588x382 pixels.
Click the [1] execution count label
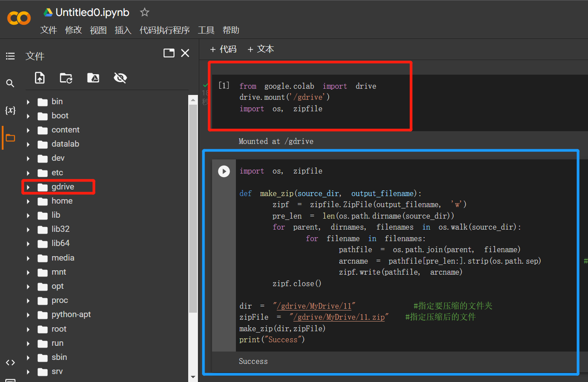[x=224, y=85]
